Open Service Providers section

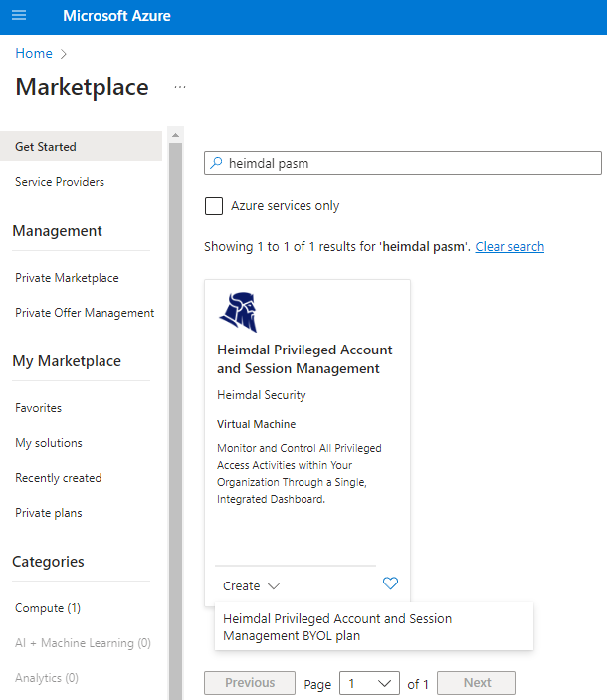click(60, 181)
